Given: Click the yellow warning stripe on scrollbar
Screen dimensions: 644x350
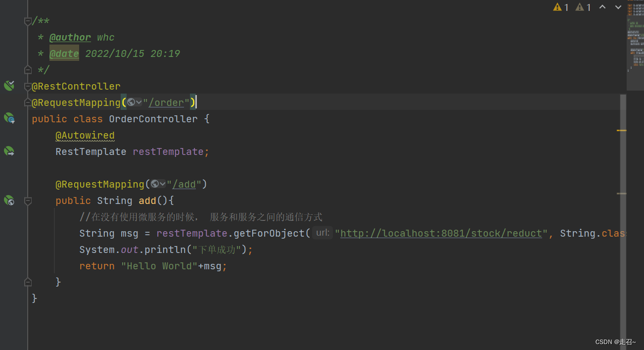Looking at the screenshot, I should tap(622, 130).
